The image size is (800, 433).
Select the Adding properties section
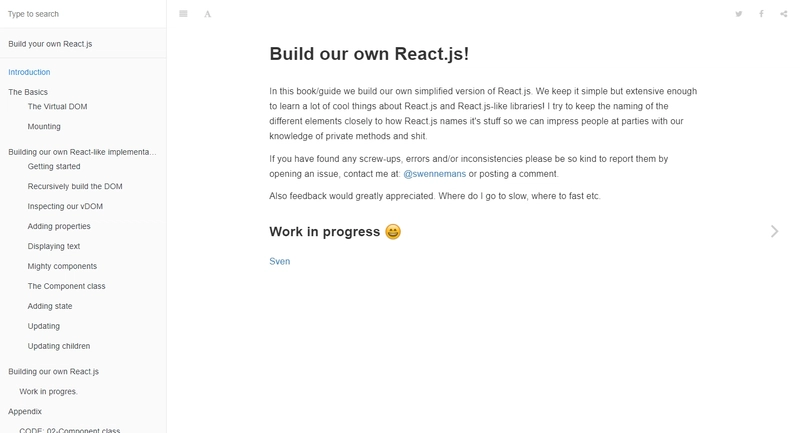tap(59, 226)
